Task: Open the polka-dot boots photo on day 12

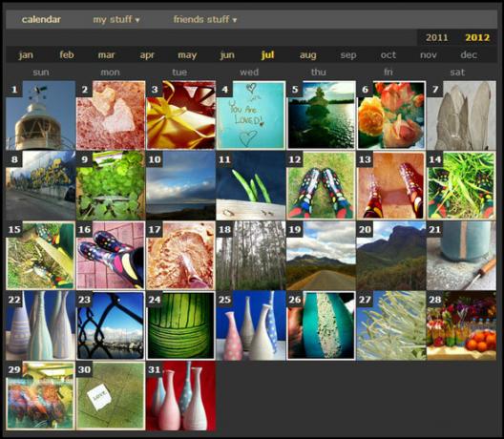Action: 321,185
